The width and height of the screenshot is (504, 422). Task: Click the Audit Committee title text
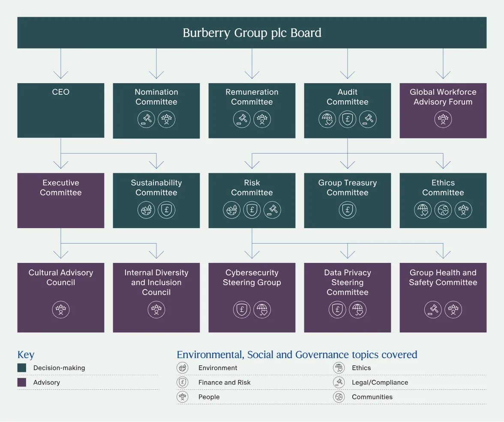point(348,97)
